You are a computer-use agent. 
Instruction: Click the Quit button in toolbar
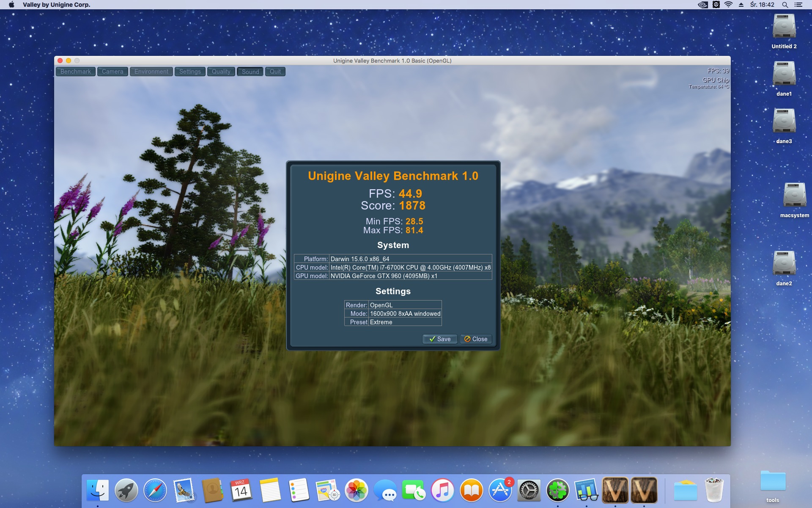(275, 72)
